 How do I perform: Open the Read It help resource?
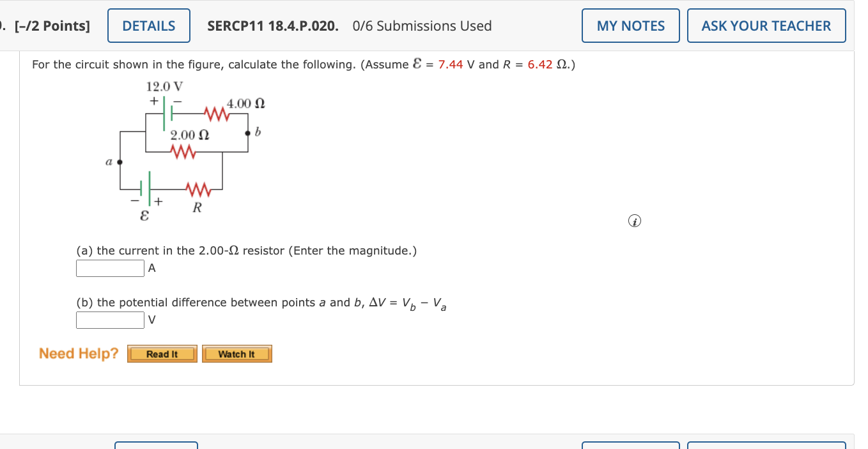click(162, 354)
